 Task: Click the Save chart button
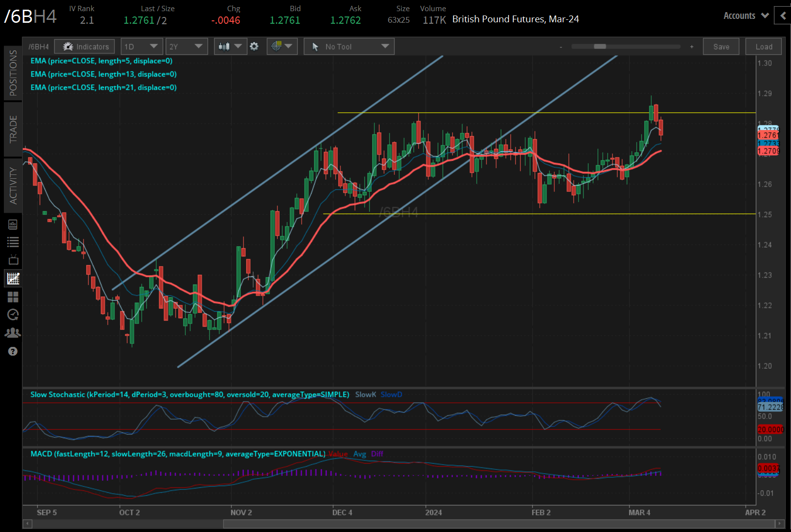click(721, 47)
